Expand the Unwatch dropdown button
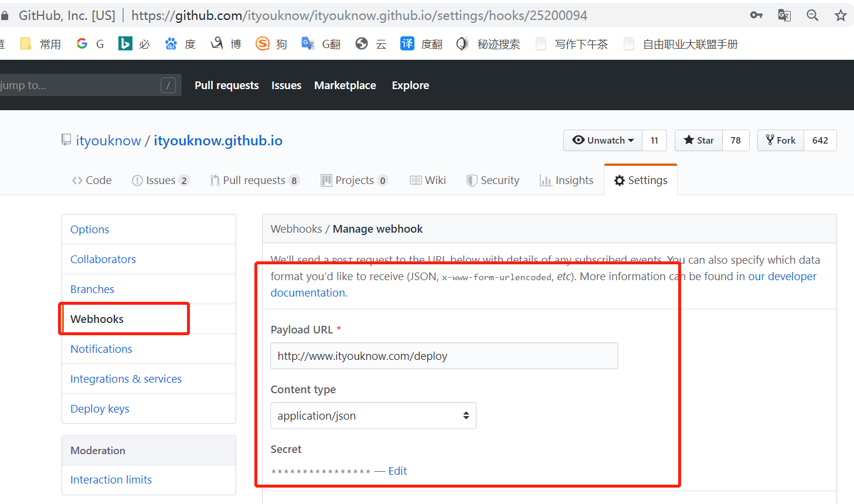 point(603,141)
